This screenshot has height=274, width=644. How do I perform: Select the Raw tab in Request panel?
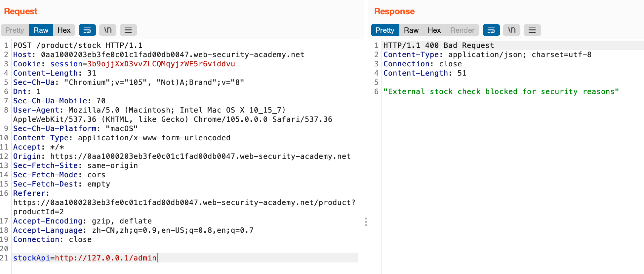tap(41, 30)
